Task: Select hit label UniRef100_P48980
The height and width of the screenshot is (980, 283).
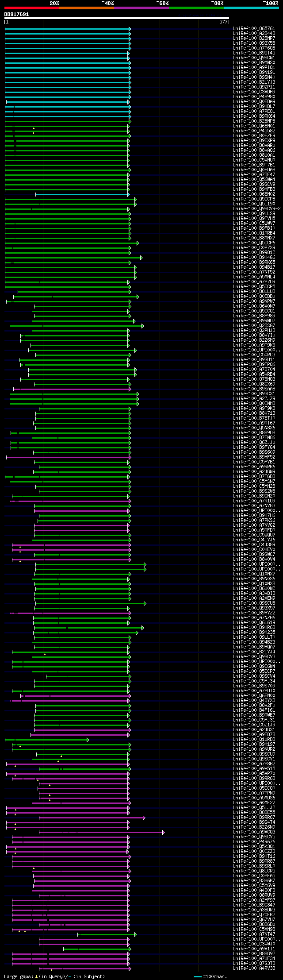Action: click(x=254, y=97)
